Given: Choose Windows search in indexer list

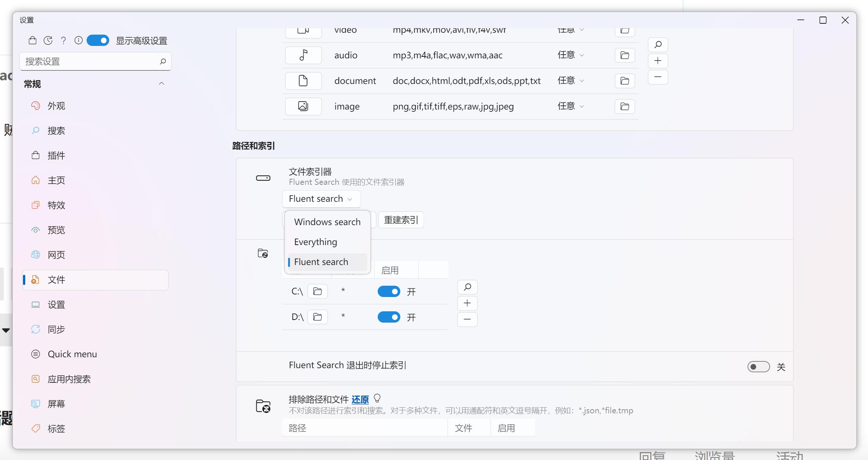Looking at the screenshot, I should tap(327, 222).
